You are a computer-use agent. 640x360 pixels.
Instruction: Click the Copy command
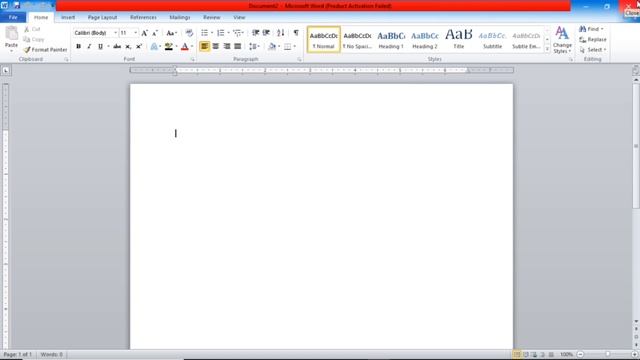[33, 39]
